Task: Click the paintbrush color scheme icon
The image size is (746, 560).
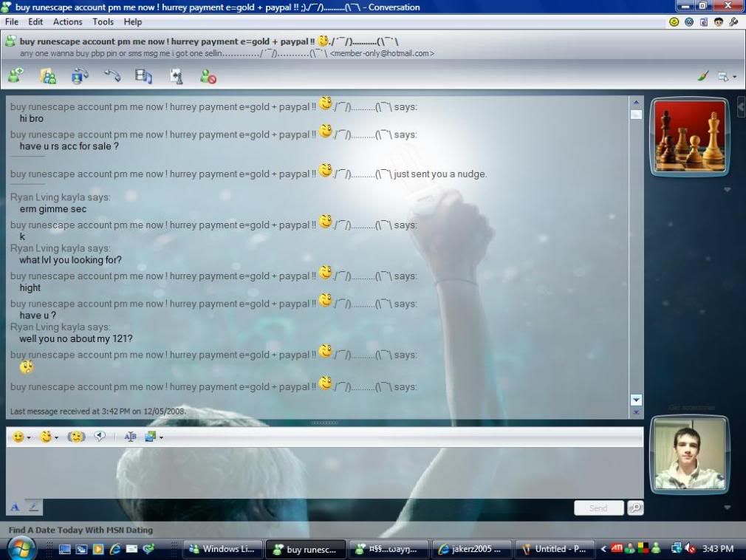Action: click(x=703, y=75)
